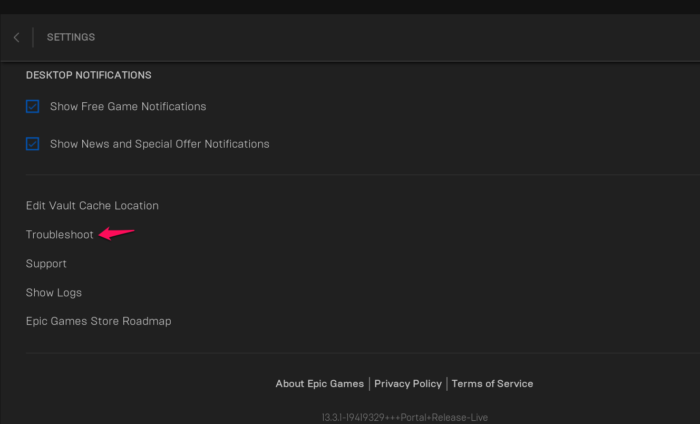The width and height of the screenshot is (700, 424).
Task: Open the Troubleshoot option
Action: coord(60,235)
